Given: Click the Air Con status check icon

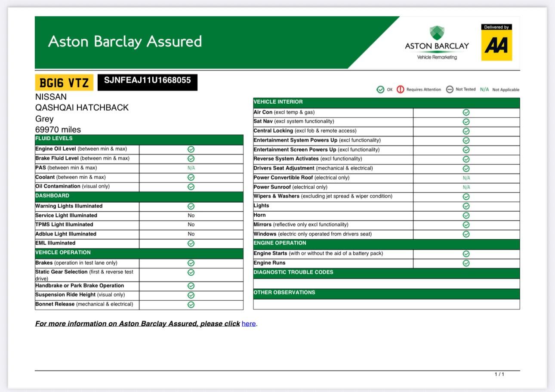Looking at the screenshot, I should click(x=466, y=112).
